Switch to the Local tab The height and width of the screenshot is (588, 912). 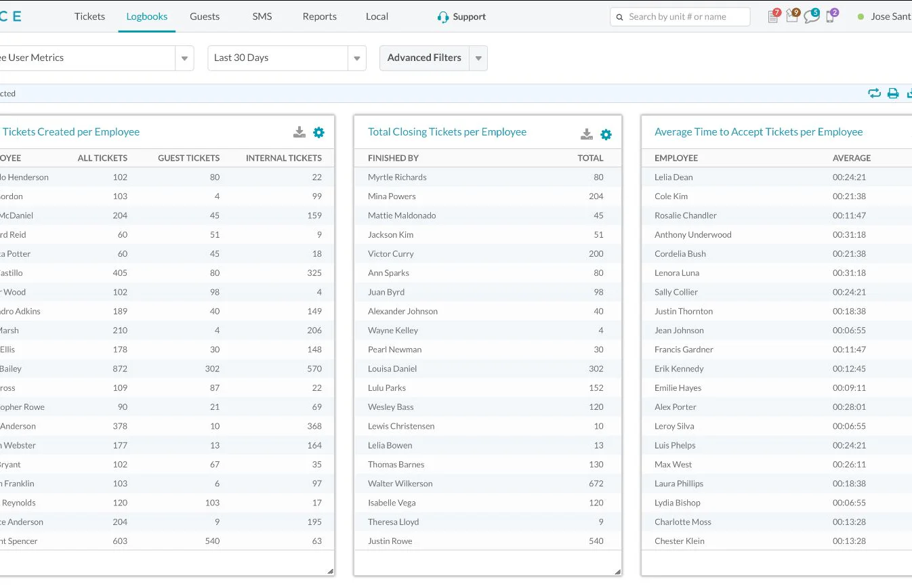point(377,16)
